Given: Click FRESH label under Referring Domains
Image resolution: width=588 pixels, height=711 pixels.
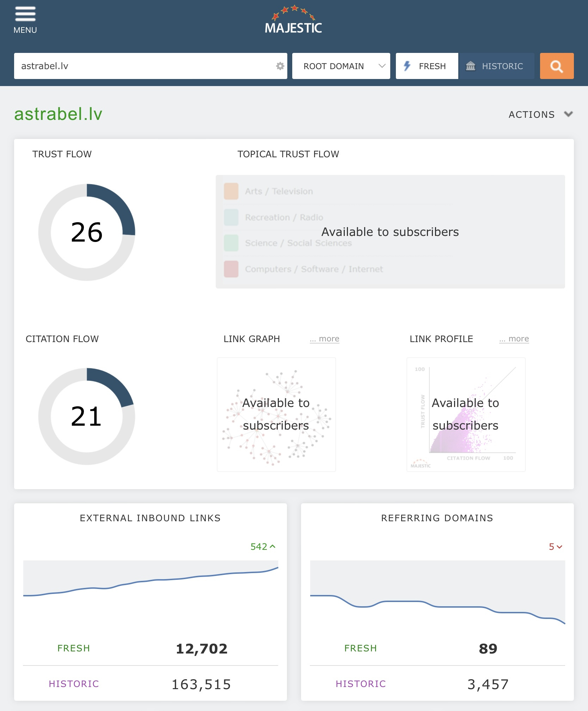Looking at the screenshot, I should (x=361, y=648).
